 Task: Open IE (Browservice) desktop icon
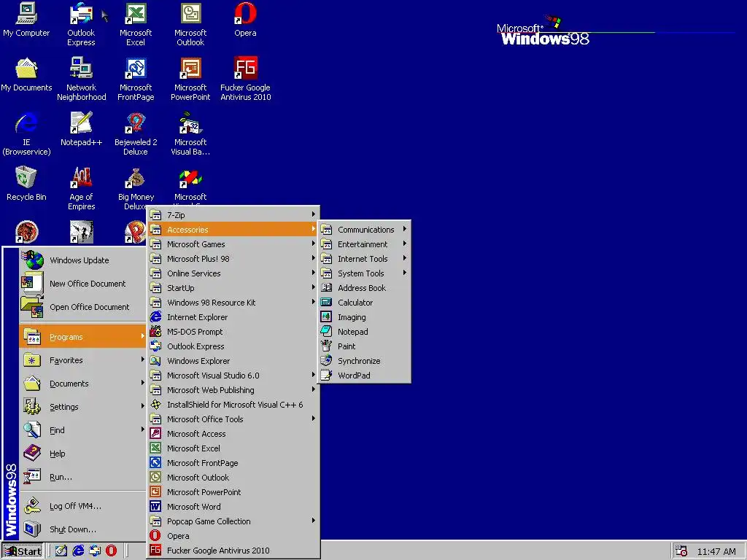26,134
